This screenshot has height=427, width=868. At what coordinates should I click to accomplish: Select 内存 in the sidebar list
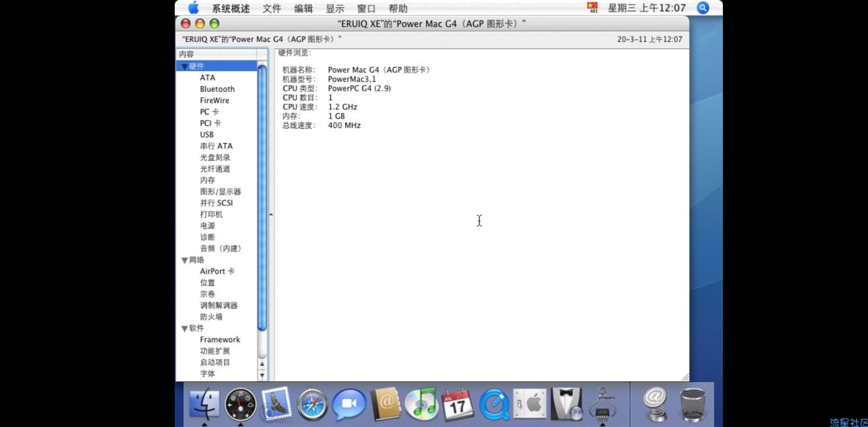[207, 180]
